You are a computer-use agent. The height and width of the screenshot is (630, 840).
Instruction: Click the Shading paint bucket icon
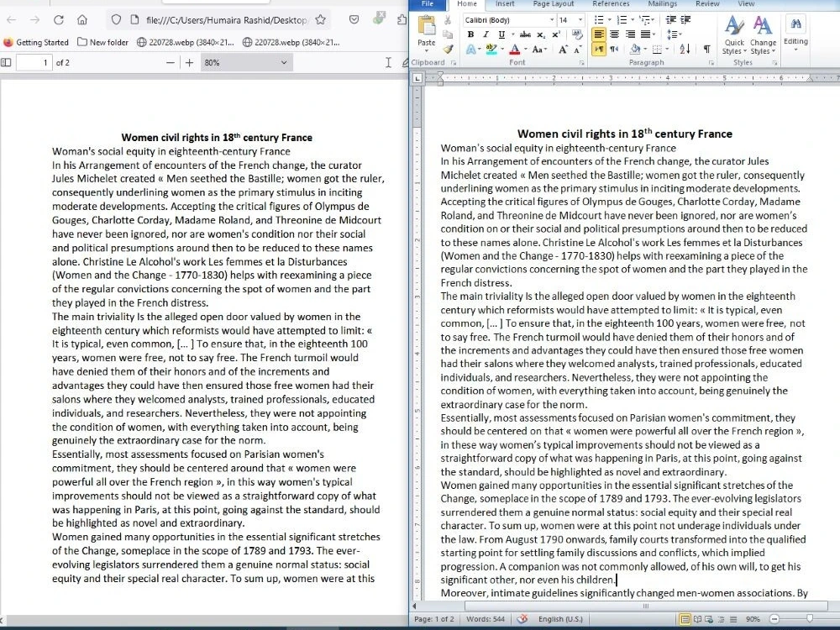pyautogui.click(x=635, y=50)
